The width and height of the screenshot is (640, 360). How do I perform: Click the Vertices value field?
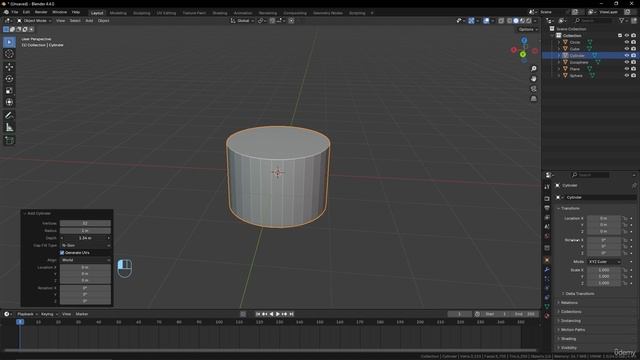click(x=85, y=223)
